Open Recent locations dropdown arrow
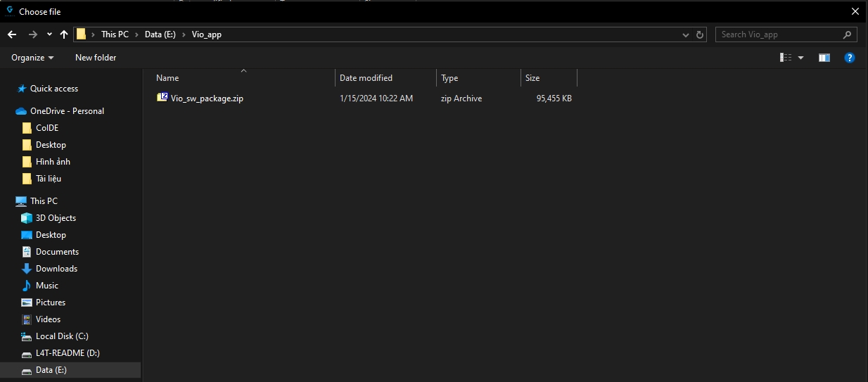Image resolution: width=868 pixels, height=382 pixels. pos(49,34)
